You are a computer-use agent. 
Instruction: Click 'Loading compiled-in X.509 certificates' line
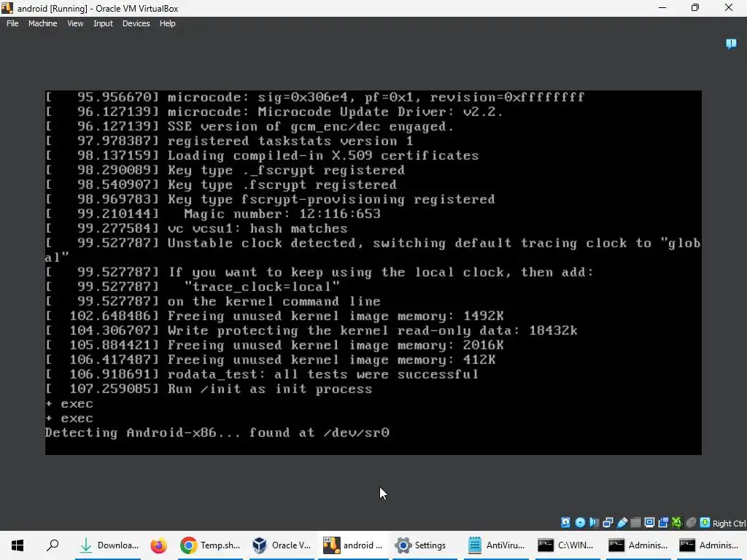pyautogui.click(x=323, y=156)
